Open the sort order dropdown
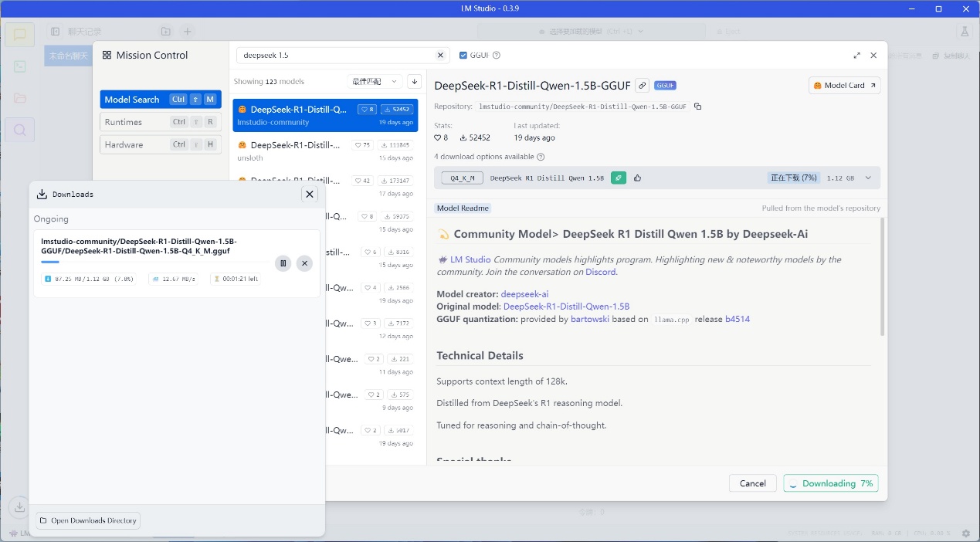 point(375,81)
